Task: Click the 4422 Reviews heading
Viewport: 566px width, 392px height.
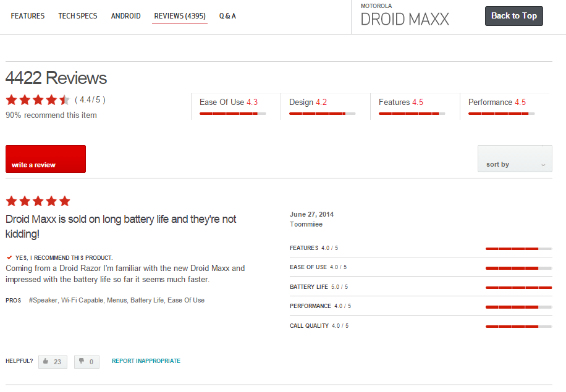Action: click(x=56, y=78)
